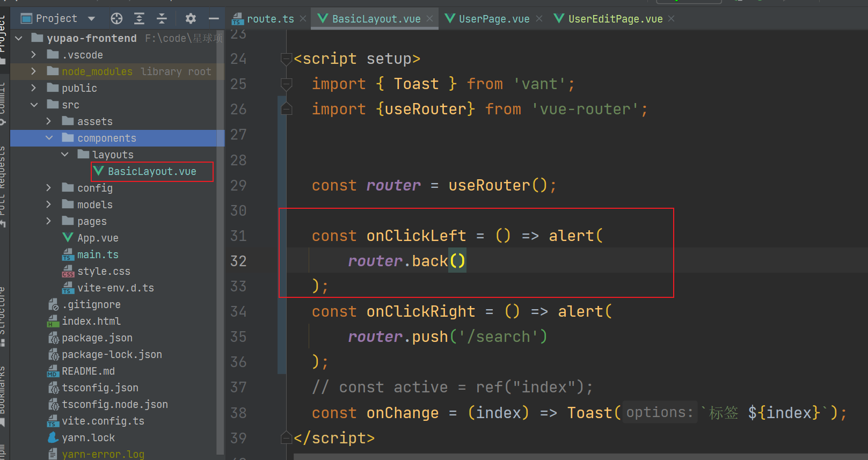Image resolution: width=868 pixels, height=460 pixels.
Task: Close the UserEditPage.vue tab
Action: click(x=672, y=19)
